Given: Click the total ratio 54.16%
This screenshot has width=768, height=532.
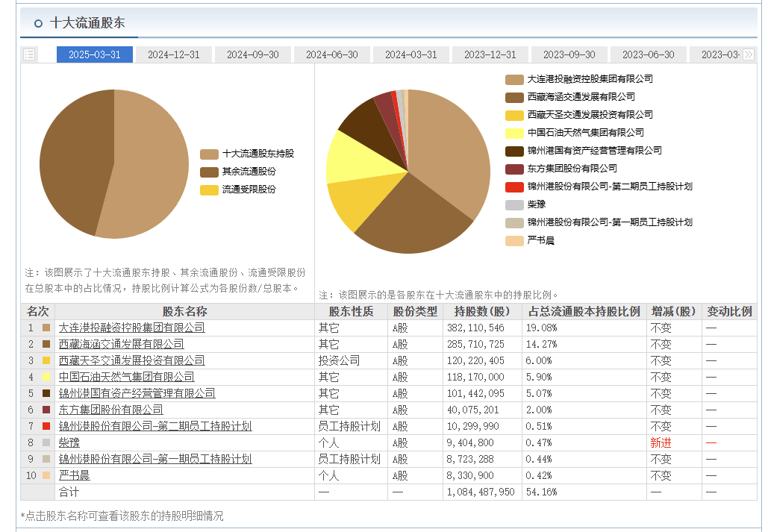Looking at the screenshot, I should pos(542,492).
